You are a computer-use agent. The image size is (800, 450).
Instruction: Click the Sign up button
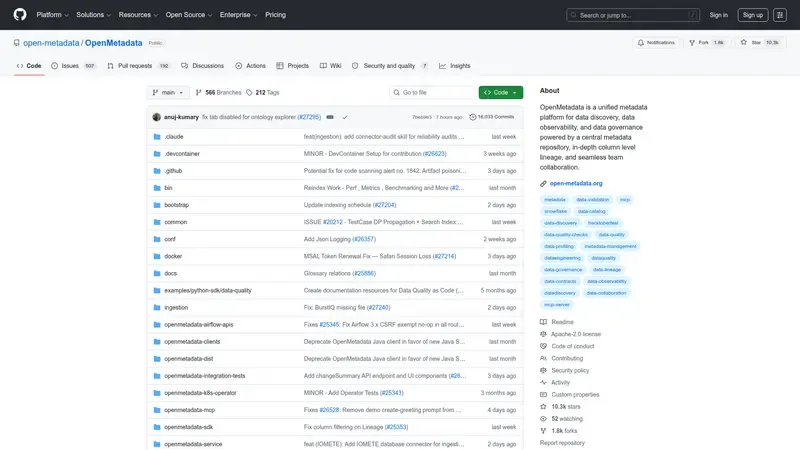point(753,15)
